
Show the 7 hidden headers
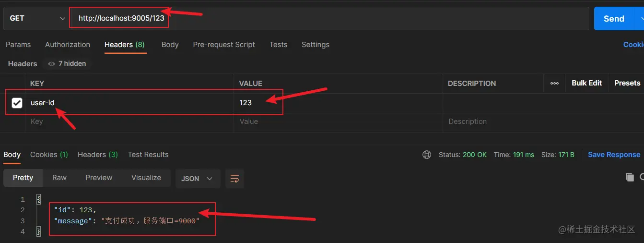point(68,63)
